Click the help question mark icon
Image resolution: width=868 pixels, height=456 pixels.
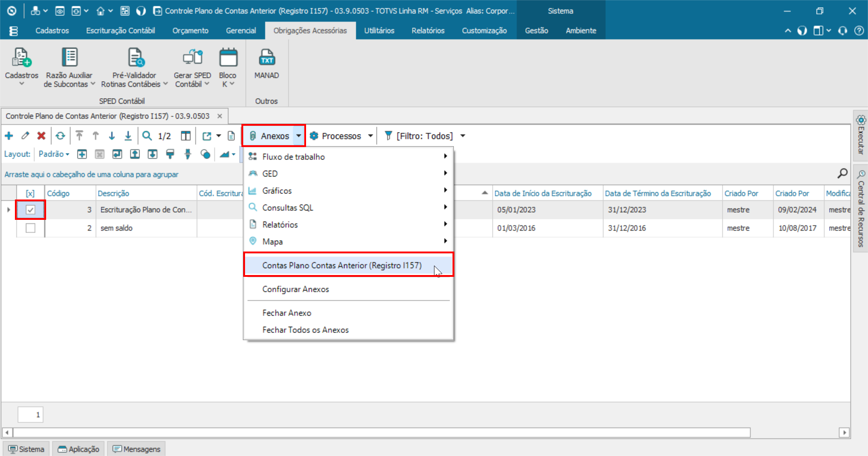(x=859, y=31)
